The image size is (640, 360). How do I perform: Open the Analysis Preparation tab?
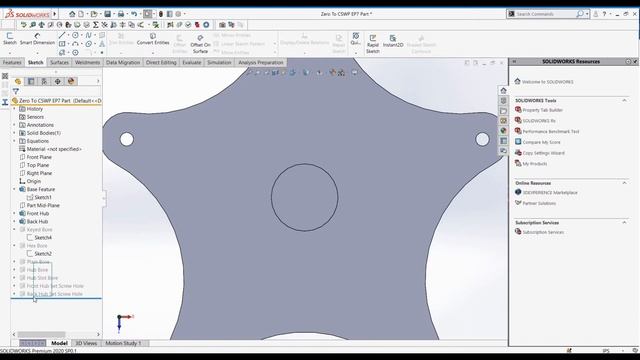tap(261, 62)
